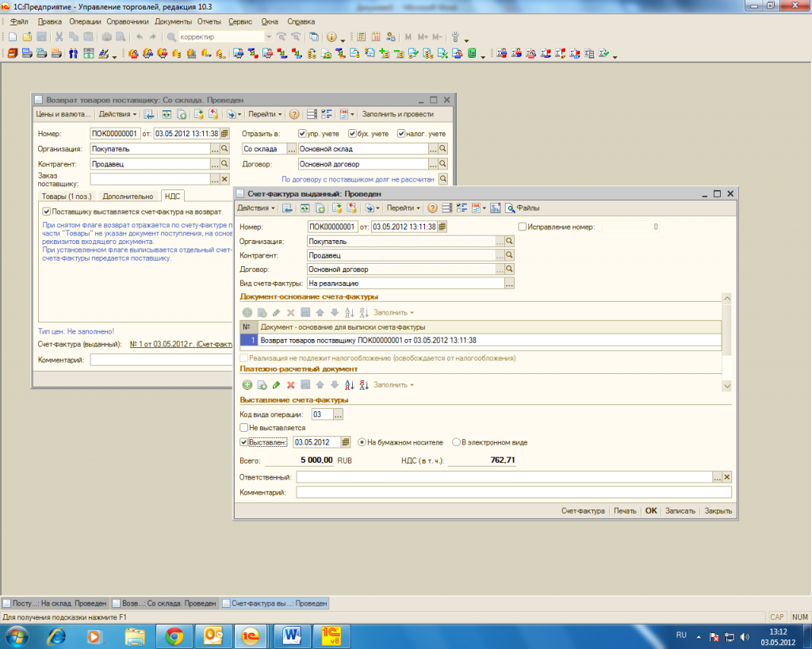The image size is (812, 649).
Task: Clear the Ответственный field with X button
Action: (726, 477)
